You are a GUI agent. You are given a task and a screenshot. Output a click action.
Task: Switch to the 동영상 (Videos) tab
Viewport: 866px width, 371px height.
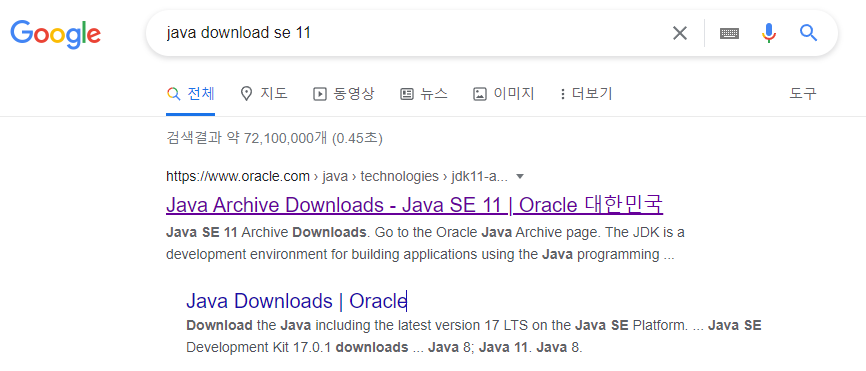(x=344, y=94)
